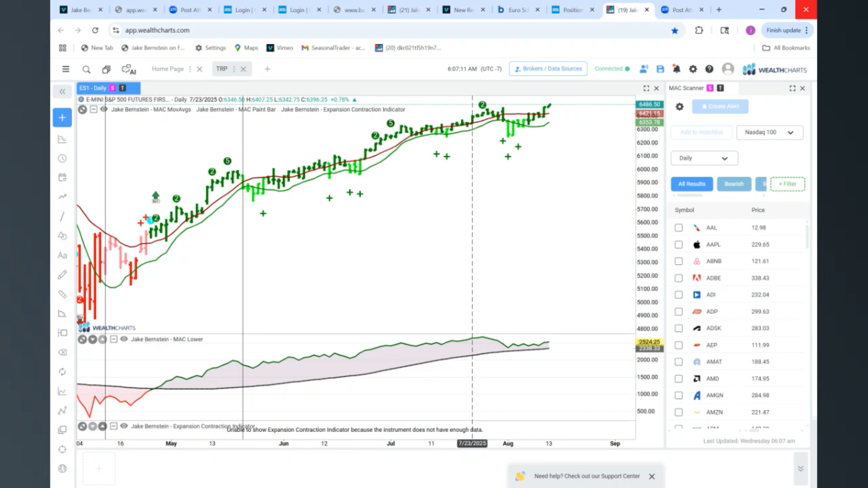Tick the ADBE checkbox
Image resolution: width=868 pixels, height=488 pixels.
tap(679, 278)
